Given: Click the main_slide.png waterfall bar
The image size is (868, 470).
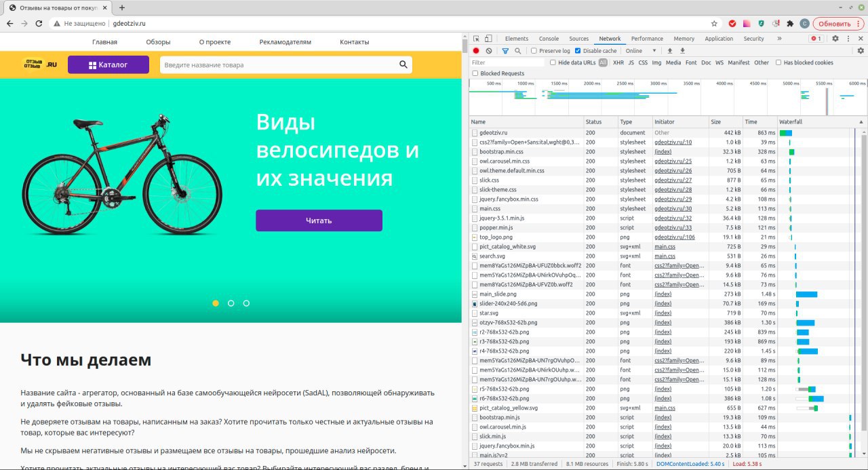Looking at the screenshot, I should pos(806,294).
